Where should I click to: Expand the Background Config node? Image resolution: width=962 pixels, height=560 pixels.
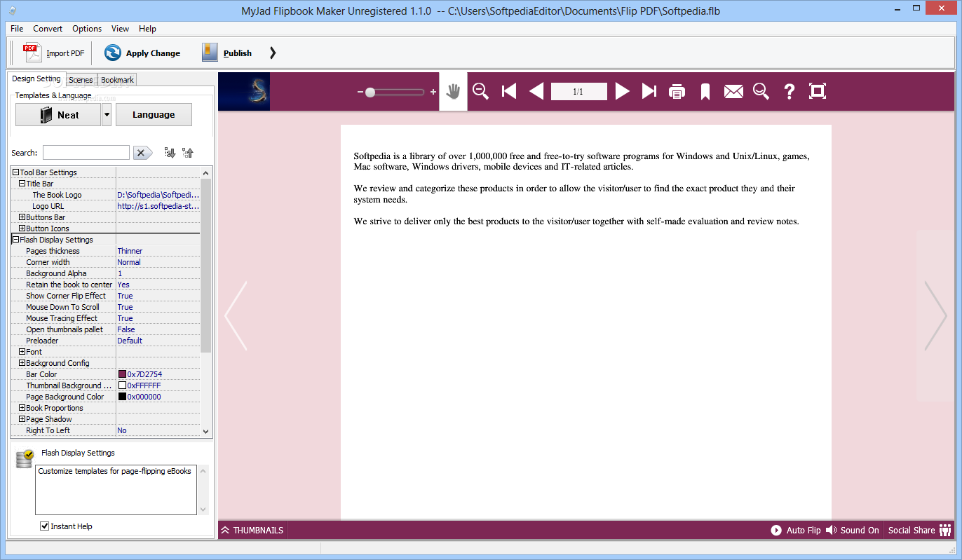click(x=22, y=363)
